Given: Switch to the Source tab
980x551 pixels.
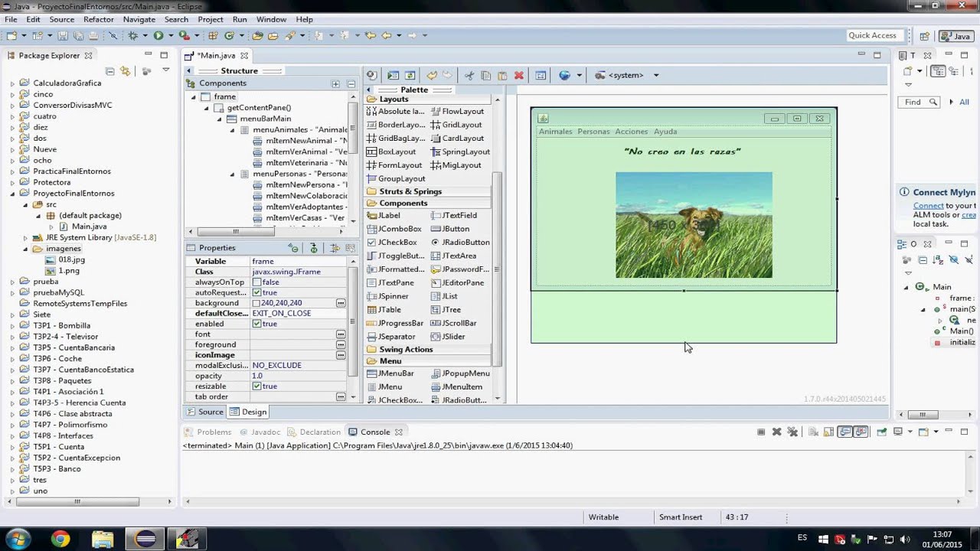Looking at the screenshot, I should [204, 412].
